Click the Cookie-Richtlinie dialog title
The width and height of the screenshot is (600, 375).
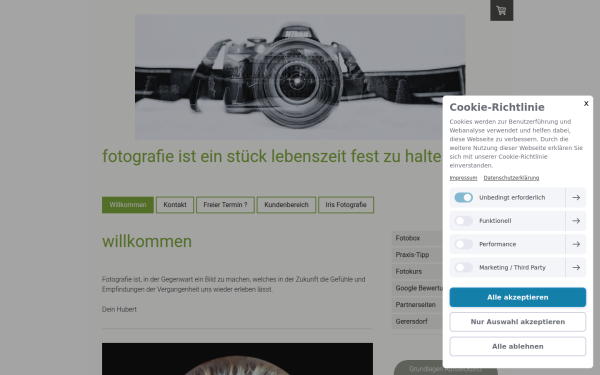pos(497,107)
